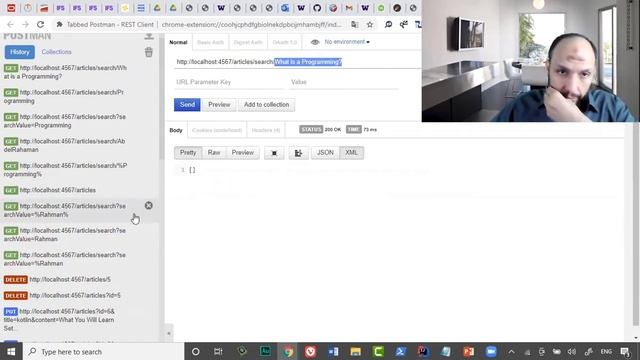Click the URL parameter Value field

tap(344, 82)
